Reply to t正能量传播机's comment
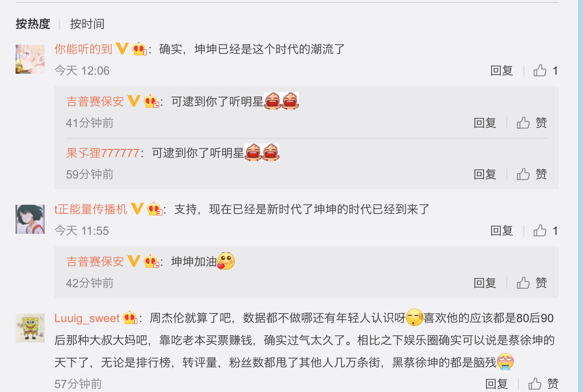The height and width of the screenshot is (392, 583). point(502,231)
